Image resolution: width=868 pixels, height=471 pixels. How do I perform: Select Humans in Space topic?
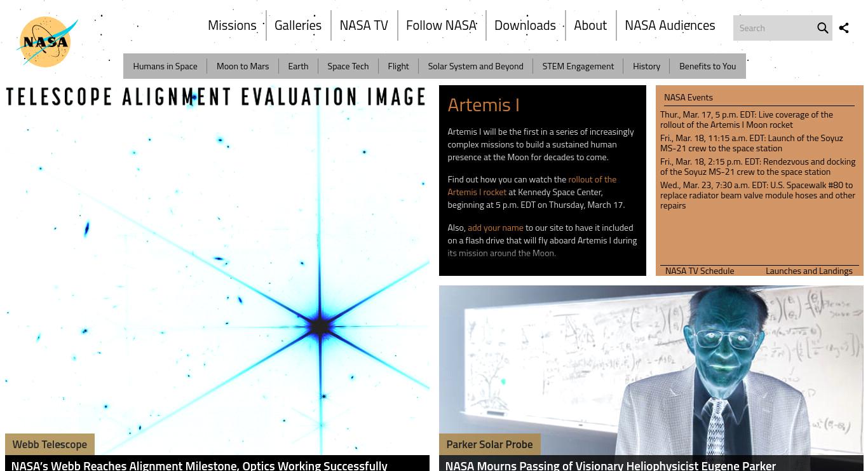coord(165,66)
